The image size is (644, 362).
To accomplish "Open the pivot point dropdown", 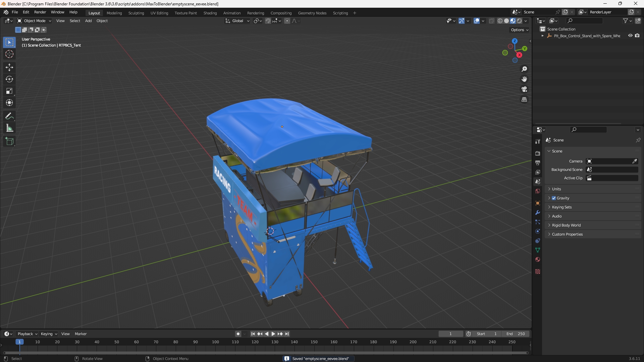I will click(x=258, y=21).
